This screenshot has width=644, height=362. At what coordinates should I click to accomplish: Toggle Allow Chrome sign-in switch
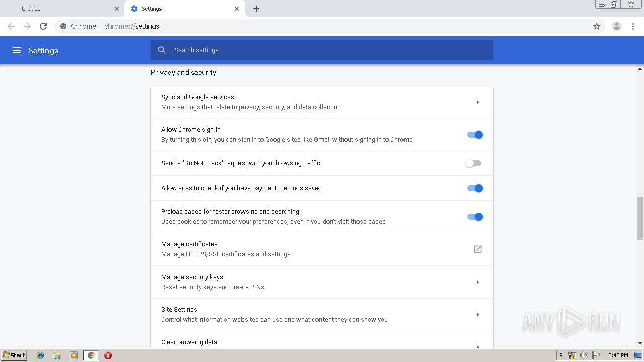coord(475,135)
